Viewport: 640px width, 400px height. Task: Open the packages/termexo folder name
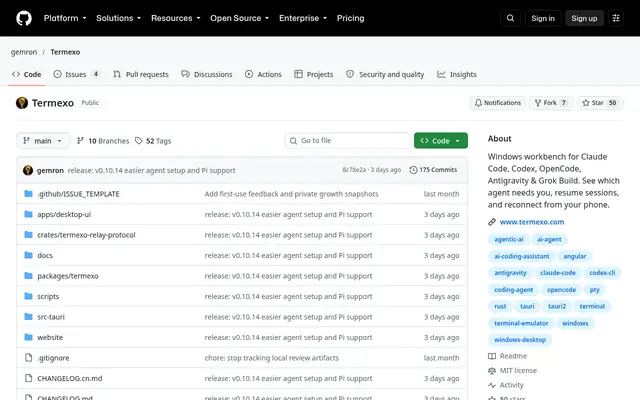tap(68, 276)
